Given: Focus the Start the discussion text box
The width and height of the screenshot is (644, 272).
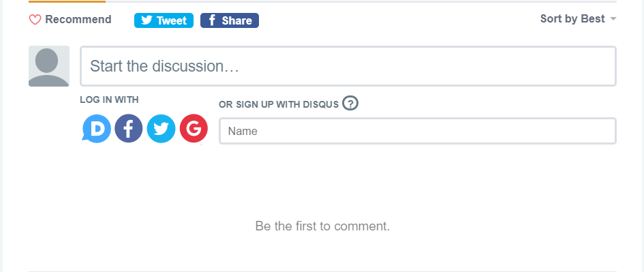Looking at the screenshot, I should [x=348, y=66].
